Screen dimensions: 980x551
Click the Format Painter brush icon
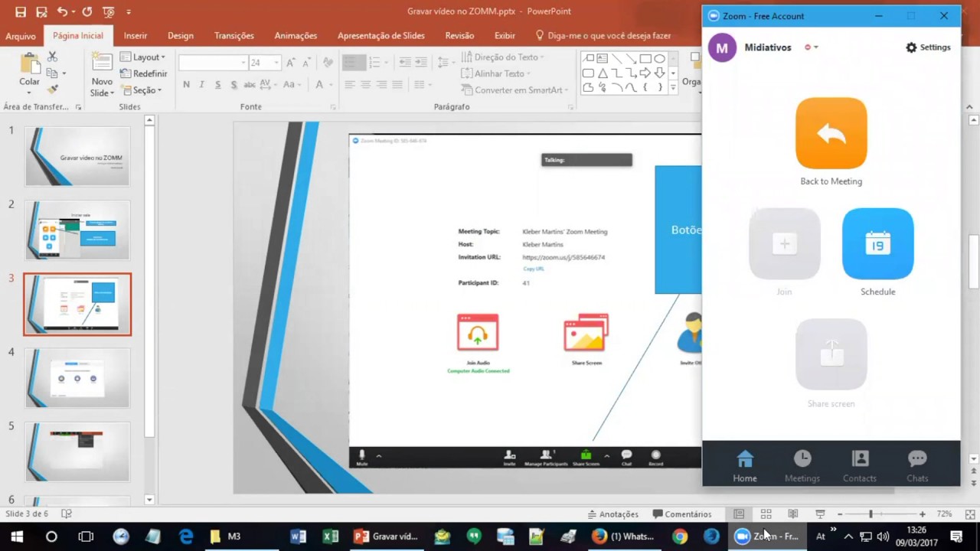tap(52, 90)
